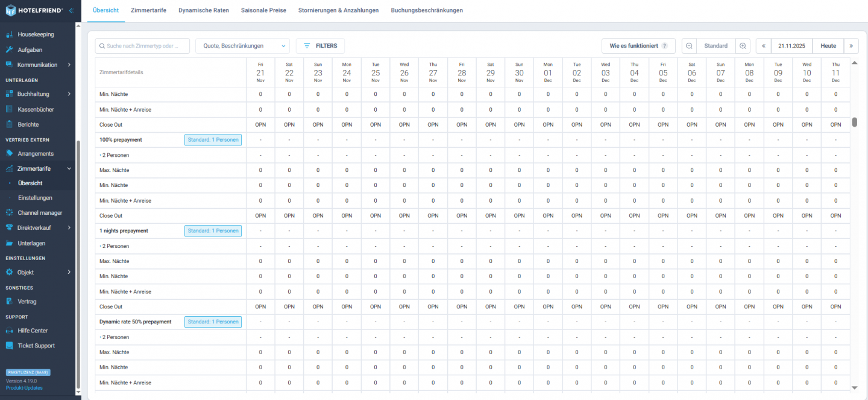The height and width of the screenshot is (400, 868).
Task: Click the zoom out magnifier icon
Action: pyautogui.click(x=689, y=46)
